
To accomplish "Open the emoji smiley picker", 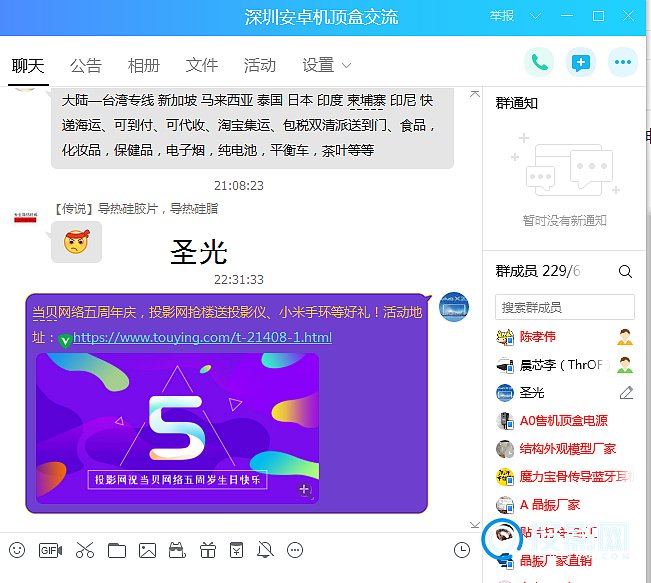I will (17, 550).
